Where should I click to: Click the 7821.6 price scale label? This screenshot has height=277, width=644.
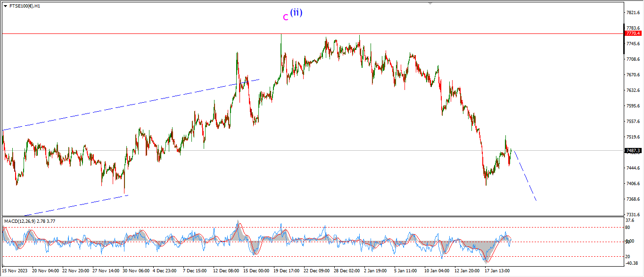[x=632, y=13]
